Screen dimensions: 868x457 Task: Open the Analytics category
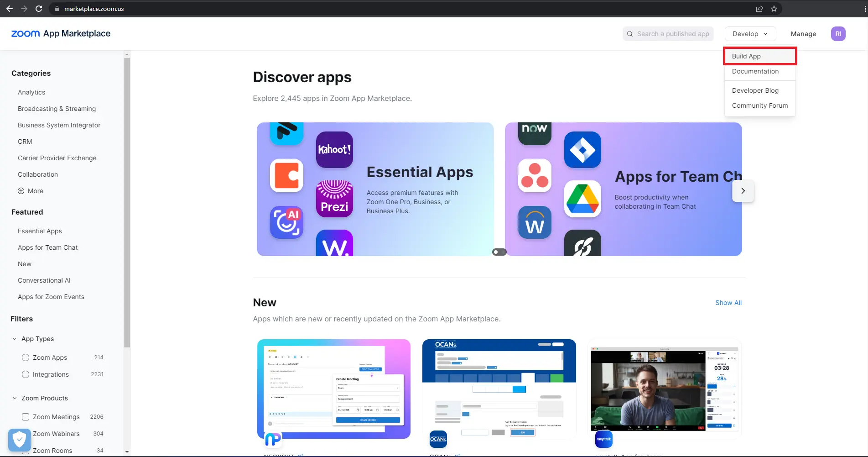(x=31, y=92)
